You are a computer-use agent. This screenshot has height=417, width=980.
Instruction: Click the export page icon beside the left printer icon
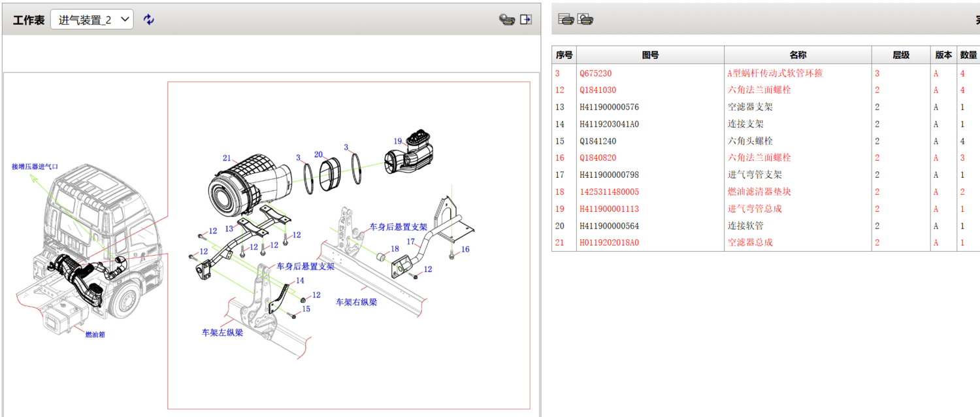click(x=525, y=19)
